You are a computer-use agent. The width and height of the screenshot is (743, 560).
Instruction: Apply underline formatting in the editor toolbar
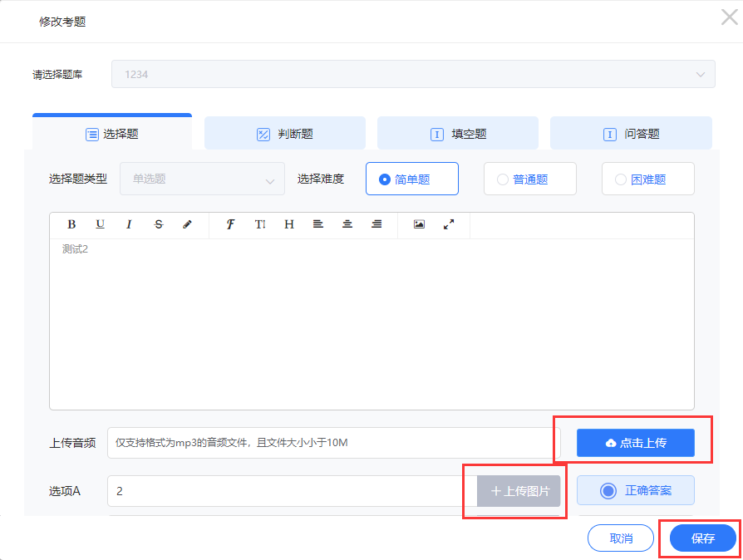[x=100, y=224]
